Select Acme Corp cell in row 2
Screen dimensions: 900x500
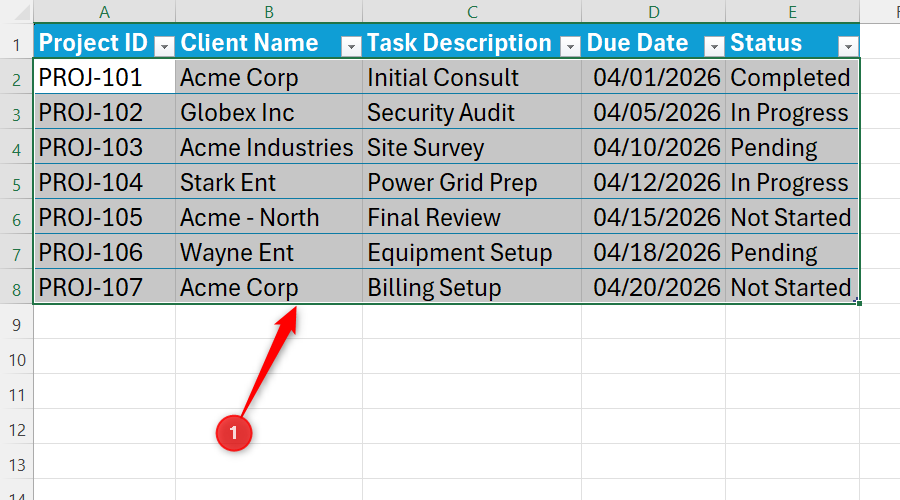tap(269, 76)
